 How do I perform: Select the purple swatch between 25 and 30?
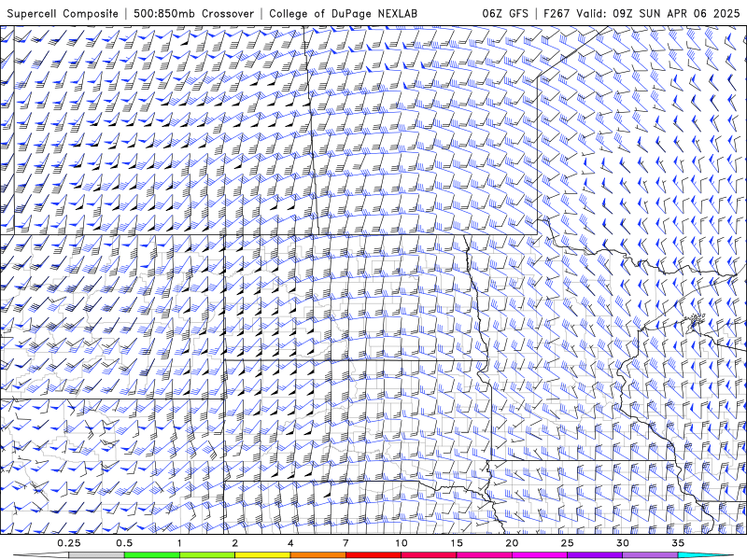point(595,555)
